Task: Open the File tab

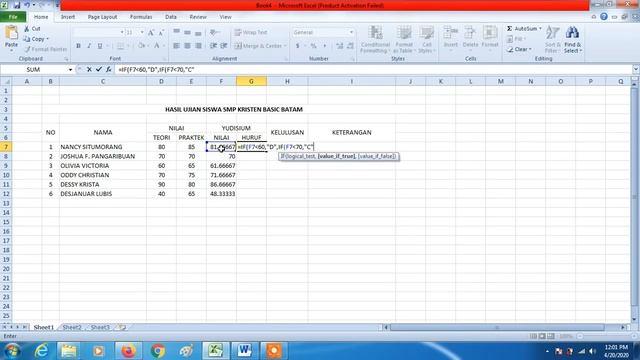Action: coord(13,17)
